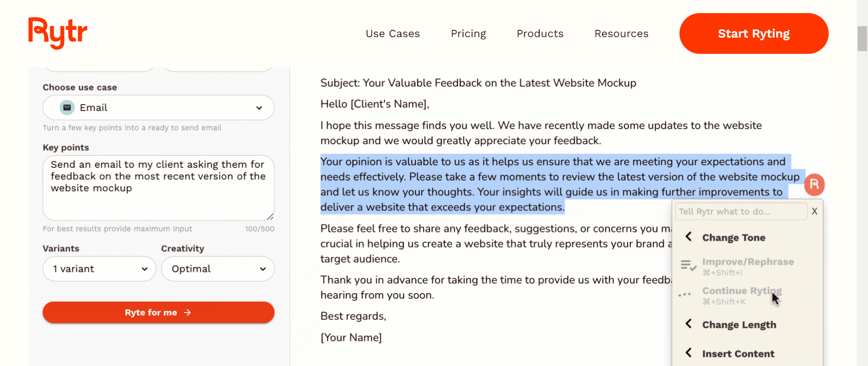
Task: Click the Continue Ryting dots icon
Action: tap(684, 295)
